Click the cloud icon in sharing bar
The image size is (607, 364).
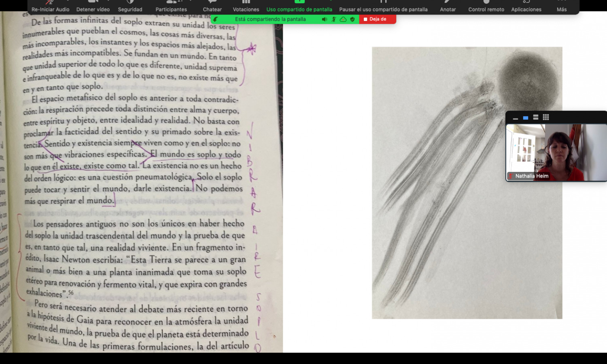click(343, 19)
